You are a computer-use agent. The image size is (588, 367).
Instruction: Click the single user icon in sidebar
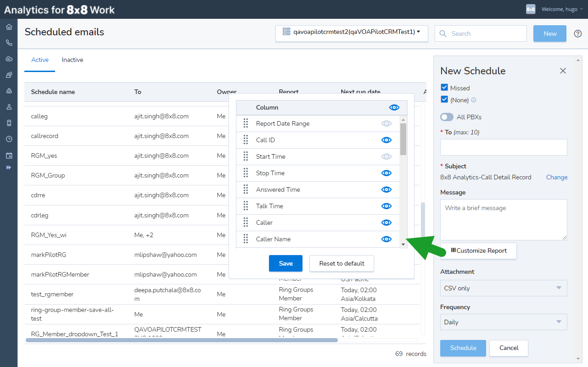coord(8,107)
